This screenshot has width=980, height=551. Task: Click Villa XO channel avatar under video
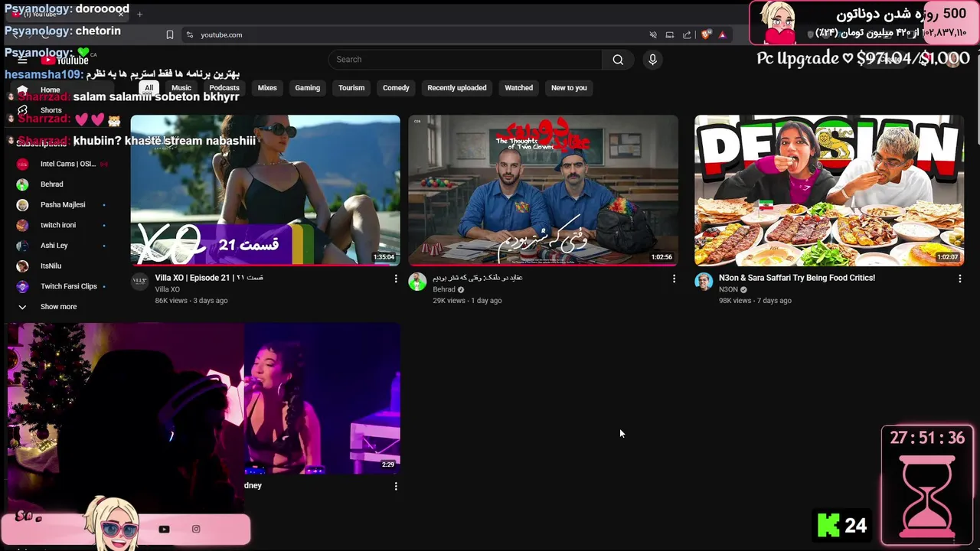point(139,282)
